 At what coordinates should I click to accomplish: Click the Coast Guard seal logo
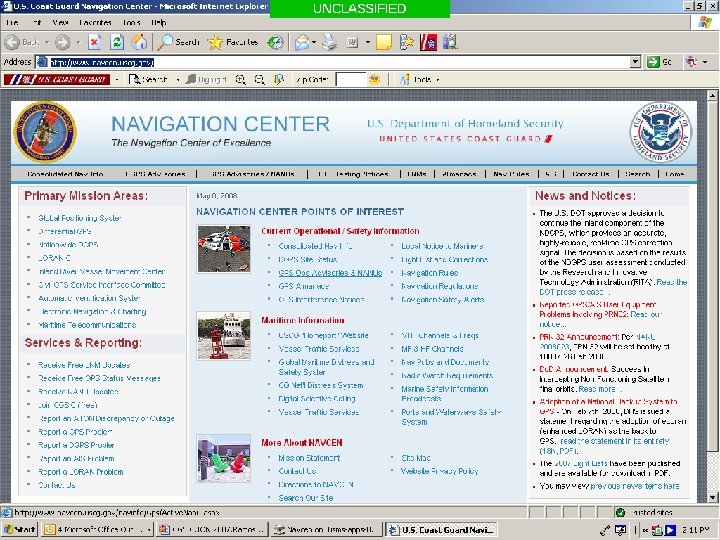pyautogui.click(x=45, y=132)
